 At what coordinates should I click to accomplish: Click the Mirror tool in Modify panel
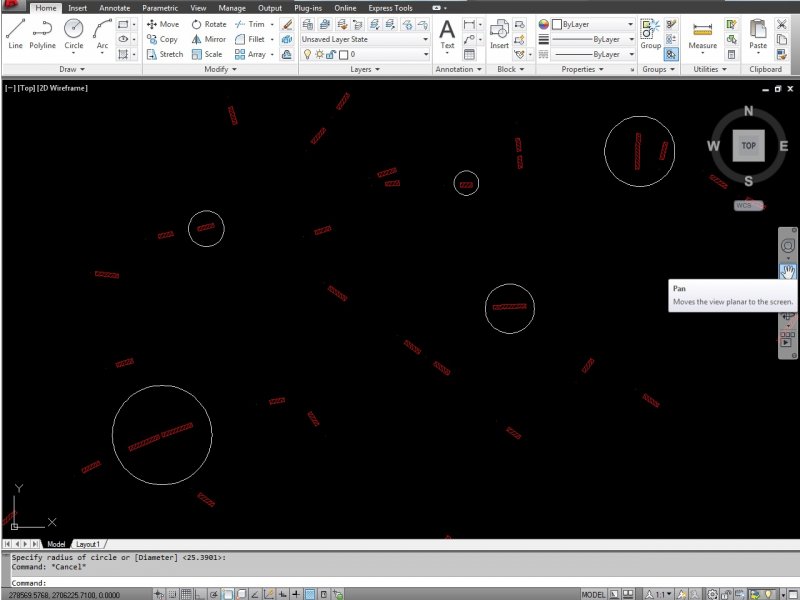tap(207, 39)
